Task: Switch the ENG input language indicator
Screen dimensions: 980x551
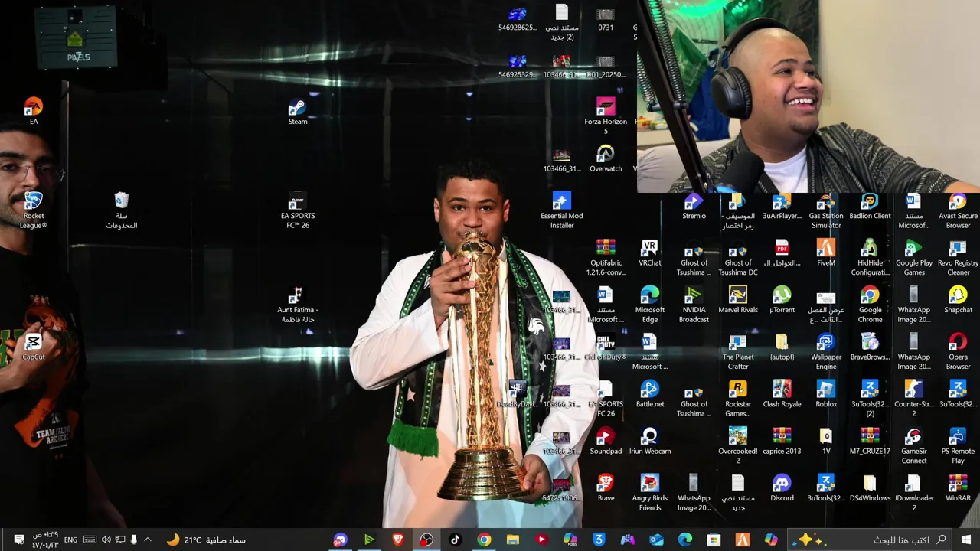Action: [70, 540]
